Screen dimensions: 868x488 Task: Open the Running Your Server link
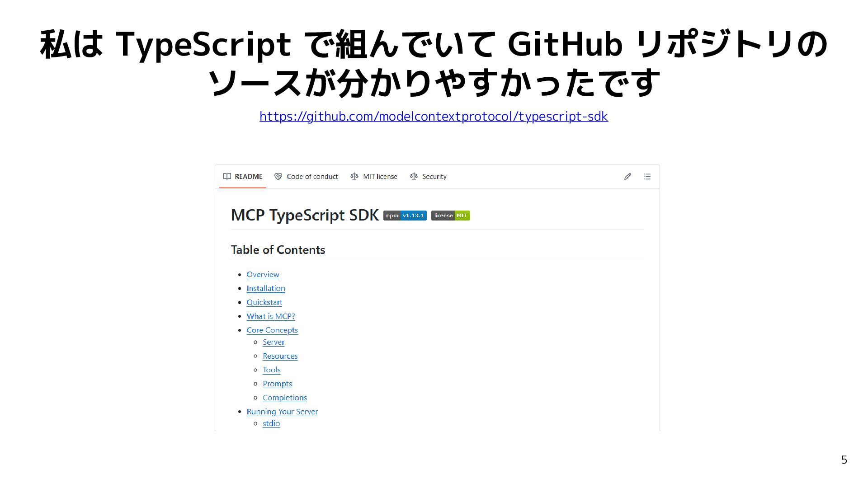(x=282, y=412)
